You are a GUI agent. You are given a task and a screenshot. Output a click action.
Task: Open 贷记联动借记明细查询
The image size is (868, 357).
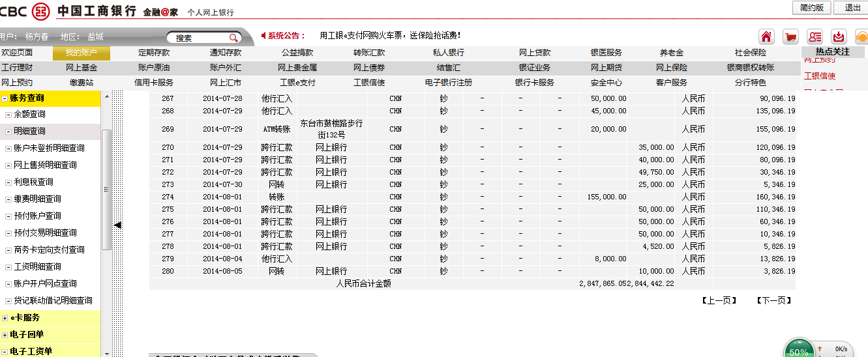tap(53, 300)
